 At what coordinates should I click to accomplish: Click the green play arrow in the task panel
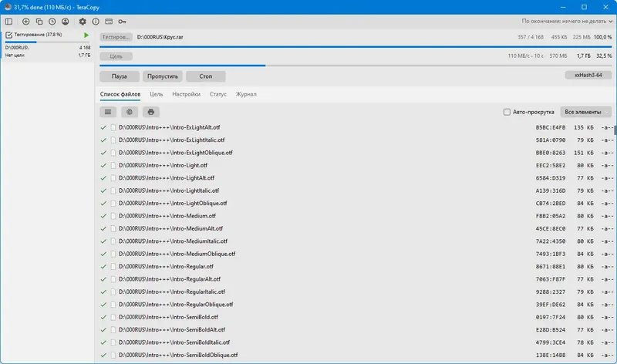86,35
